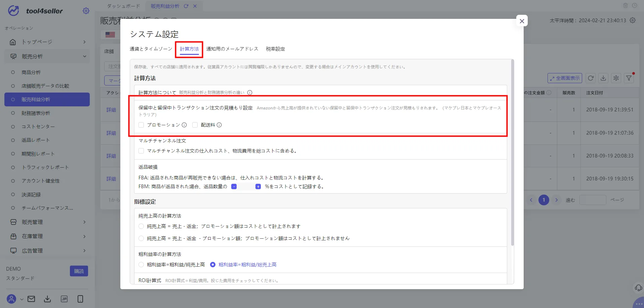Go to previous page arrow in pagination
Viewport: 644px width, 308px height.
tap(531, 200)
